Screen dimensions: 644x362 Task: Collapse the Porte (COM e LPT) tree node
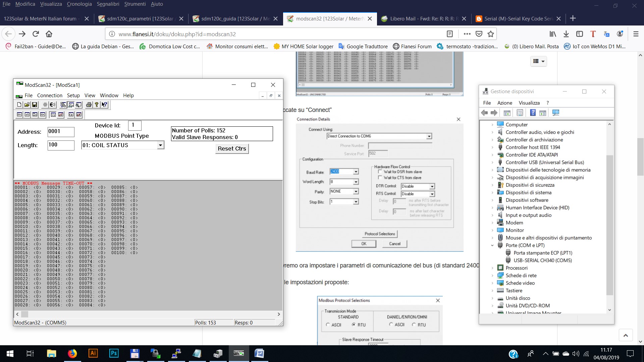(492, 245)
